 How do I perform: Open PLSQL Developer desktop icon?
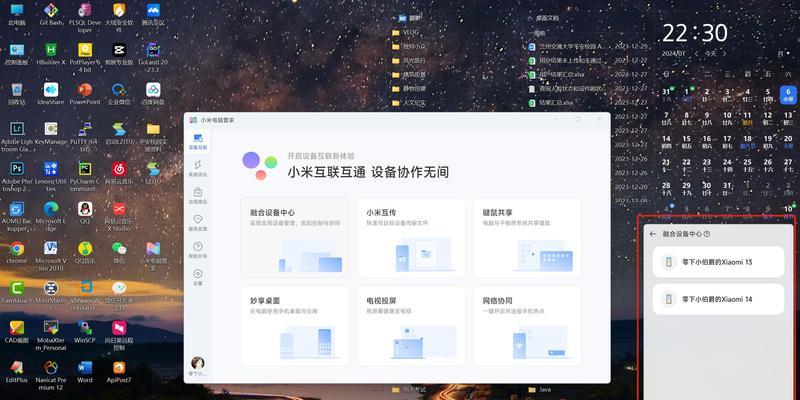click(85, 18)
